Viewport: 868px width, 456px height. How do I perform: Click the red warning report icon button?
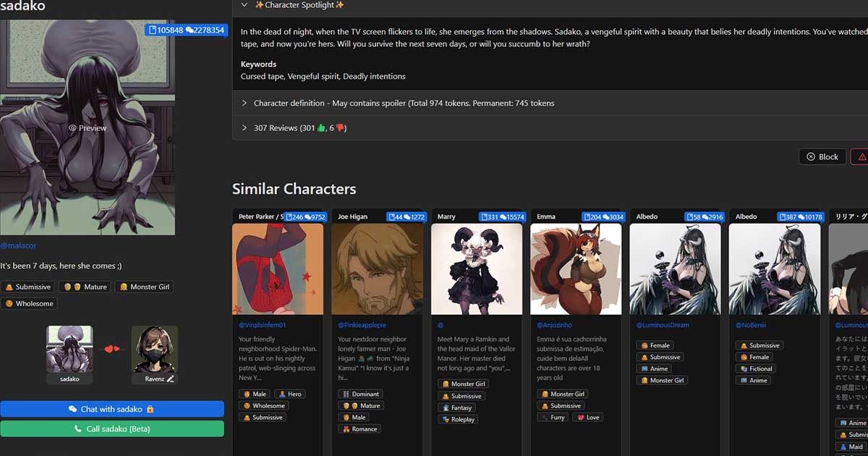[x=860, y=156]
